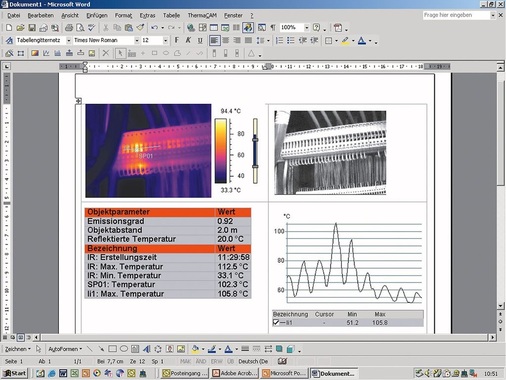506x380 pixels.
Task: Cut selection with the scissors icon
Action: [x=106, y=28]
